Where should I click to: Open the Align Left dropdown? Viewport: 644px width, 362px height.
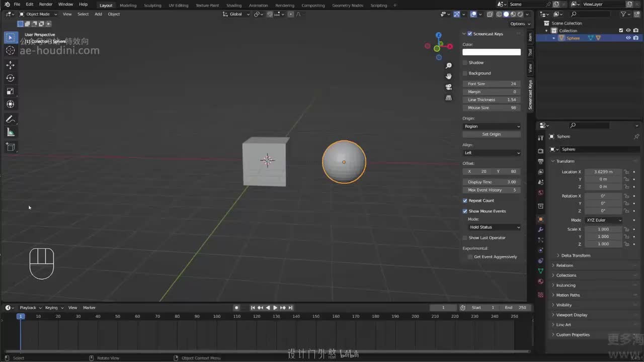pyautogui.click(x=492, y=153)
